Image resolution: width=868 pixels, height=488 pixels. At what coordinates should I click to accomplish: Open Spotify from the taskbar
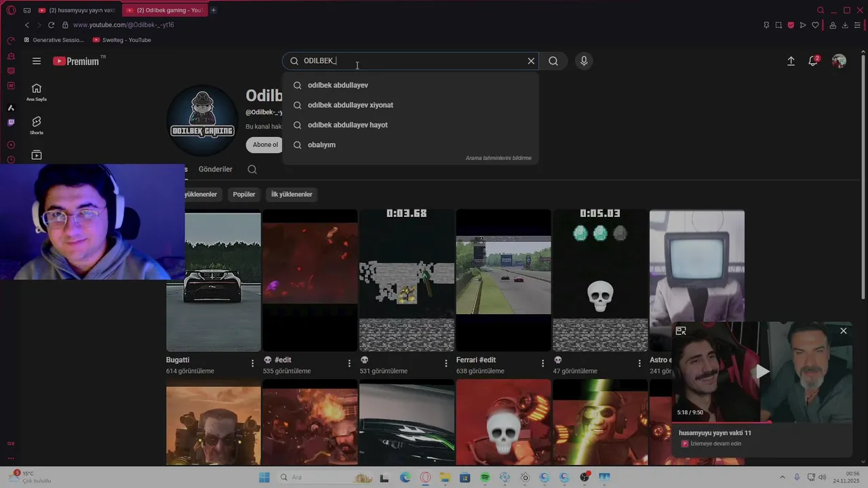485,477
